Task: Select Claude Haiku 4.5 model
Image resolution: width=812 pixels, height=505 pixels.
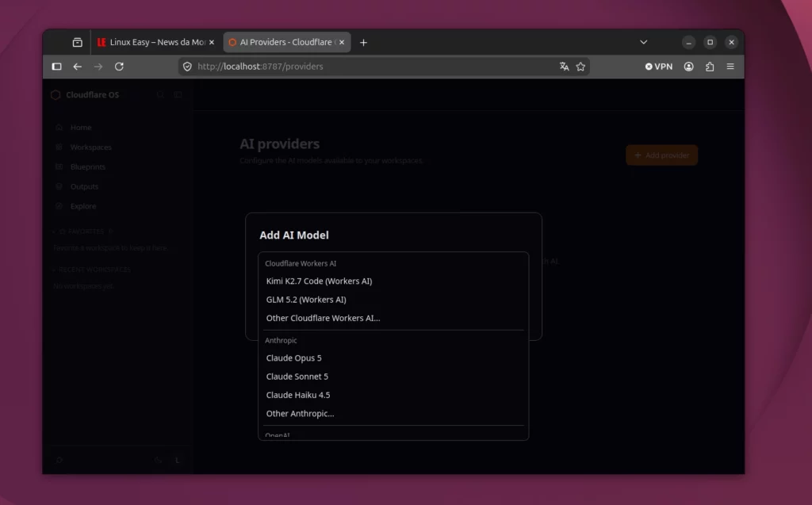Action: (393, 395)
